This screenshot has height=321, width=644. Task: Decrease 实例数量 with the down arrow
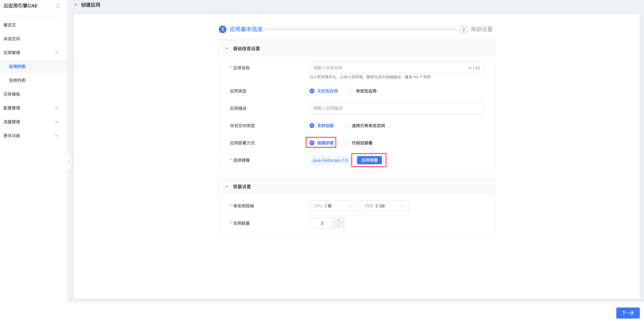(x=338, y=226)
